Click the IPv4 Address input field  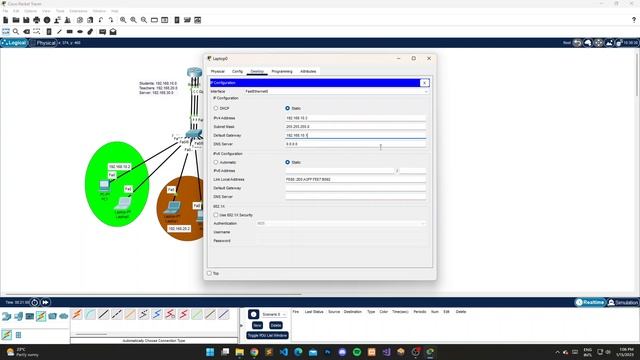[x=355, y=118]
